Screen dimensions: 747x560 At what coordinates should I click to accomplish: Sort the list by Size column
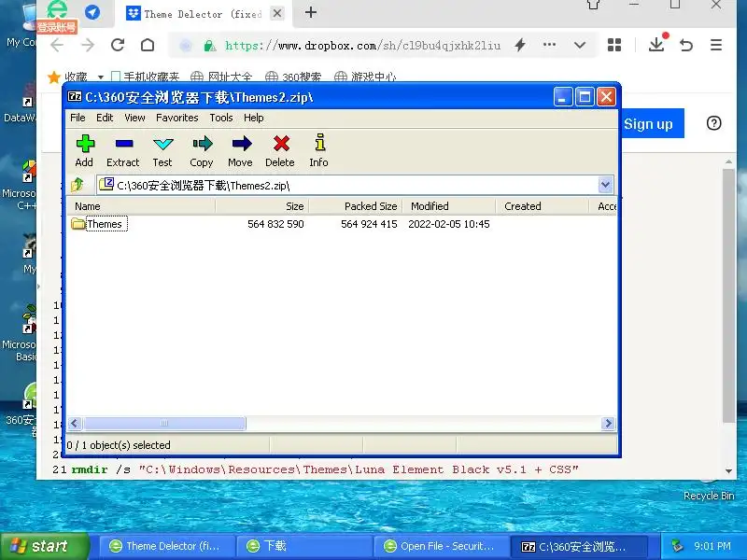(261, 206)
